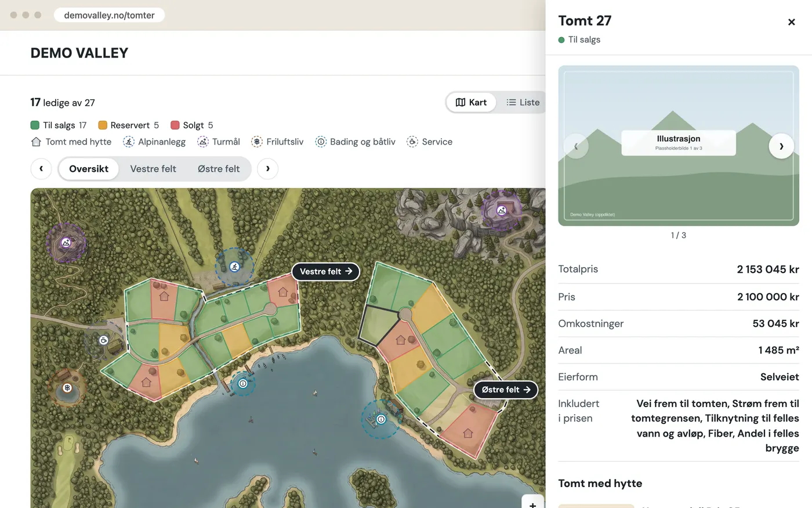Click the Tomt med hytte house legend icon
This screenshot has width=812, height=508.
click(x=36, y=142)
